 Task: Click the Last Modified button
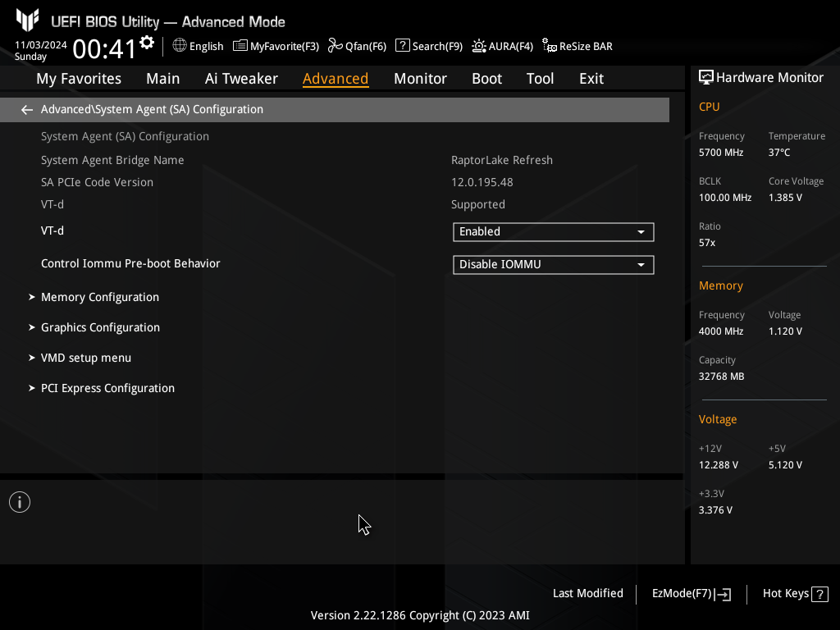tap(587, 594)
